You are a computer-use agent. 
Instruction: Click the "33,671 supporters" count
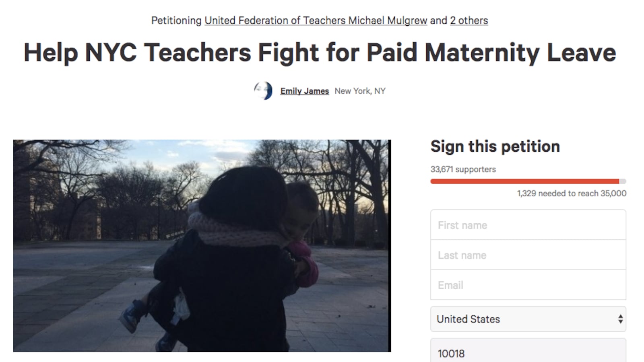[x=463, y=169]
